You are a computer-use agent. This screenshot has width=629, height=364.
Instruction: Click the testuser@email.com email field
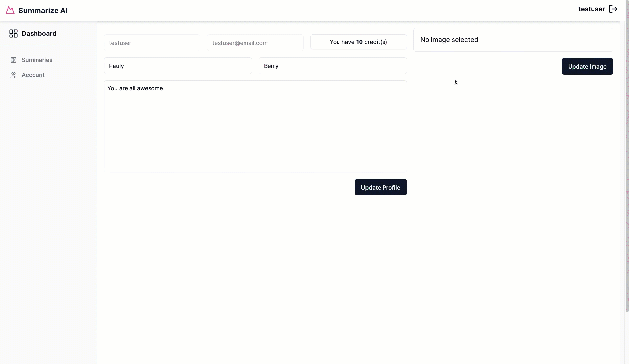point(255,43)
